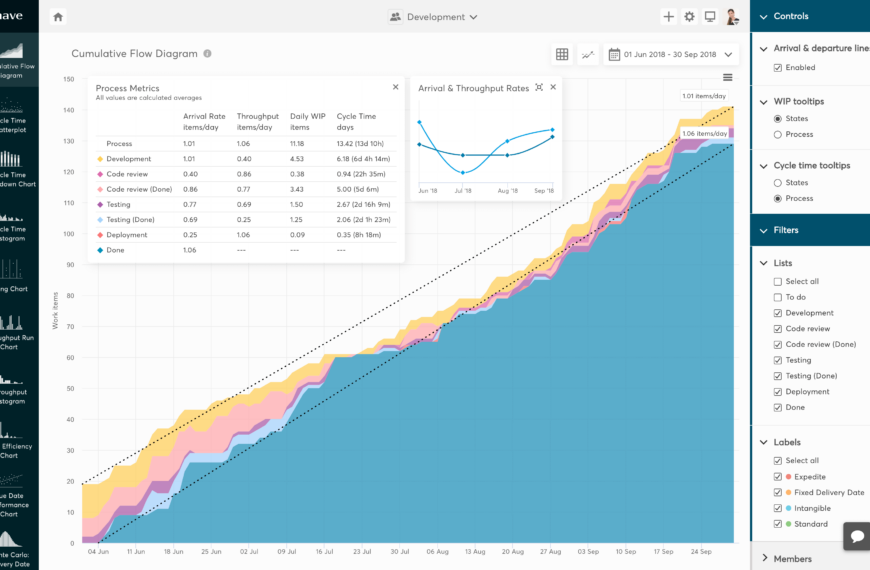This screenshot has width=870, height=570.
Task: Open the Development team dropdown
Action: 433,17
